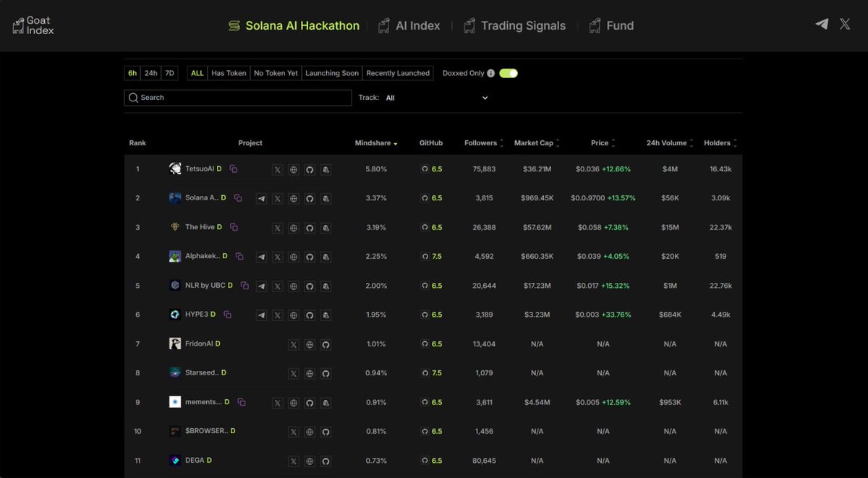Open The Hive's X profile icon
The width and height of the screenshot is (868, 478).
pos(278,228)
